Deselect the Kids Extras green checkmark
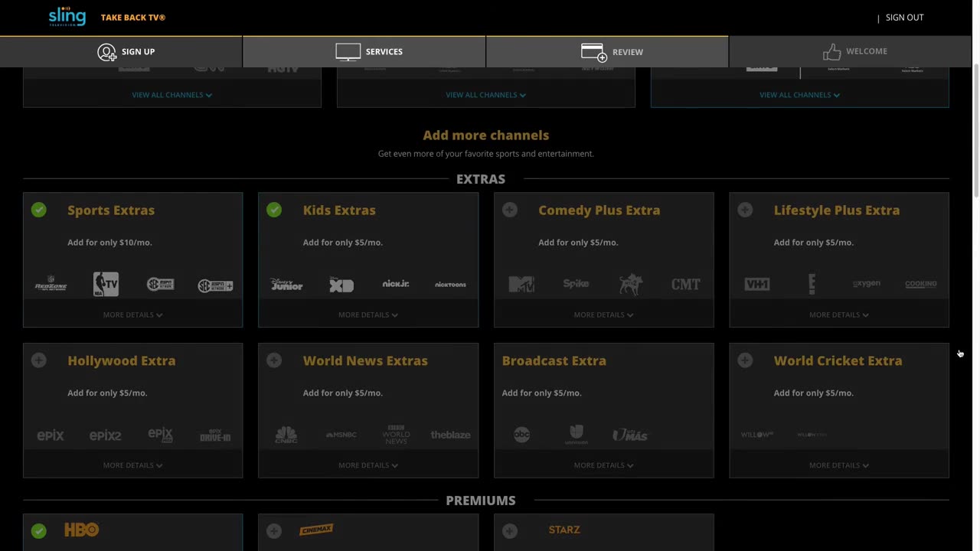The width and height of the screenshot is (980, 551). tap(274, 210)
